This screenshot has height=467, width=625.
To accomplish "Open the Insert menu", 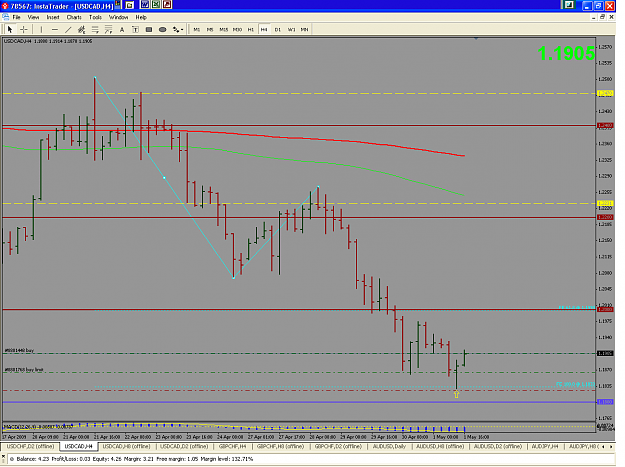I will pyautogui.click(x=53, y=17).
